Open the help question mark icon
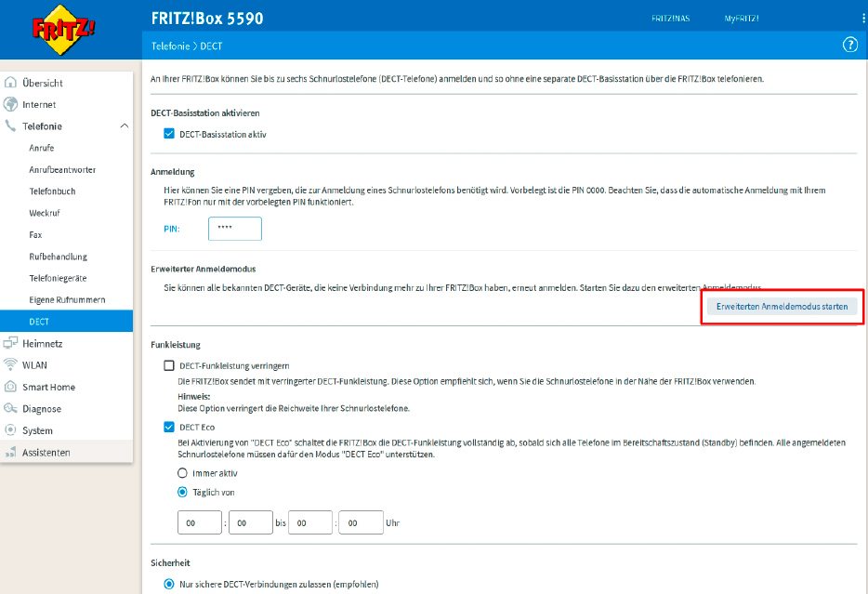The width and height of the screenshot is (868, 594). pos(849,45)
